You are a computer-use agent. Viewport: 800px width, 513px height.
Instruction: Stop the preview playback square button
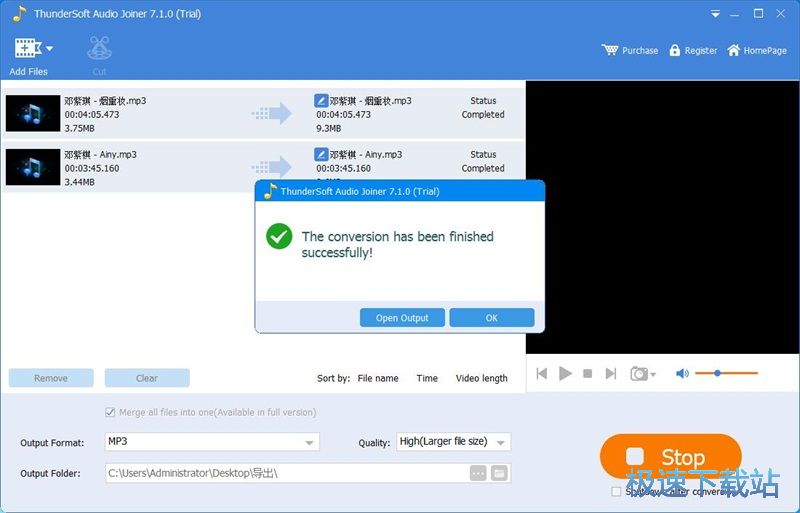(587, 374)
